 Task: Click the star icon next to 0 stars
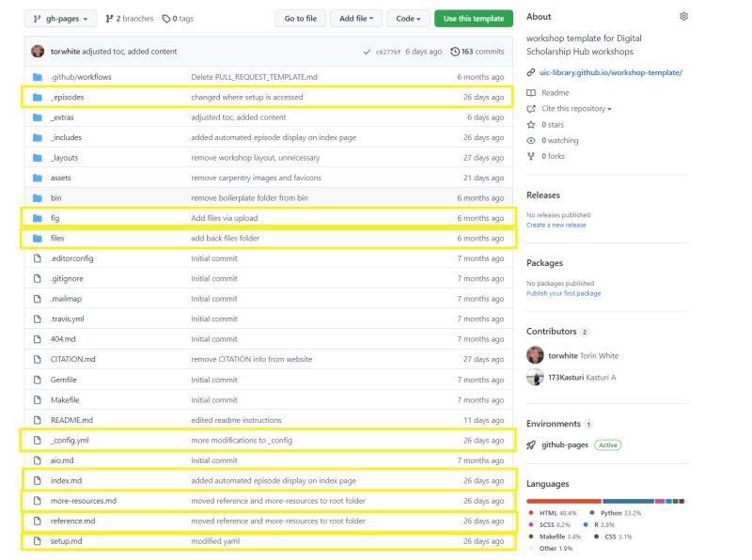tap(530, 124)
